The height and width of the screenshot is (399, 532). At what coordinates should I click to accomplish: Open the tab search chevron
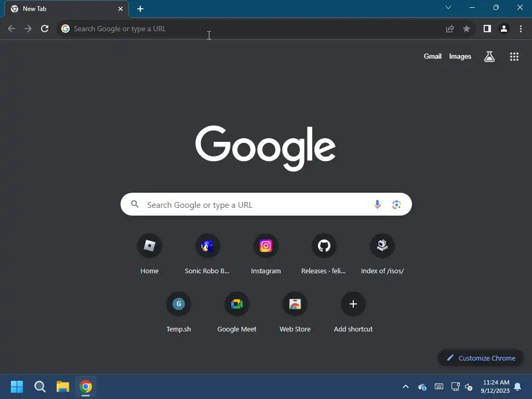(448, 7)
